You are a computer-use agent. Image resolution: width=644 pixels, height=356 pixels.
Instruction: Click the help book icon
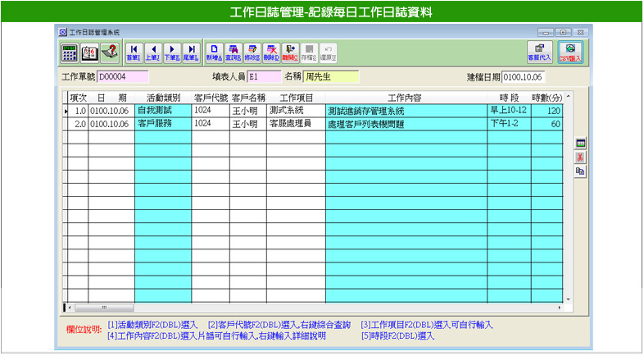click(x=108, y=52)
